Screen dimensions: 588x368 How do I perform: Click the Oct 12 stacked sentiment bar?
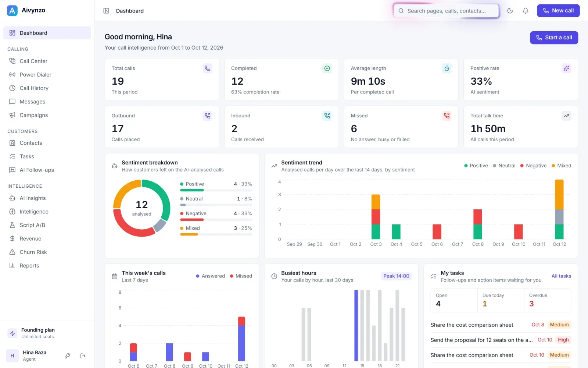pyautogui.click(x=559, y=209)
